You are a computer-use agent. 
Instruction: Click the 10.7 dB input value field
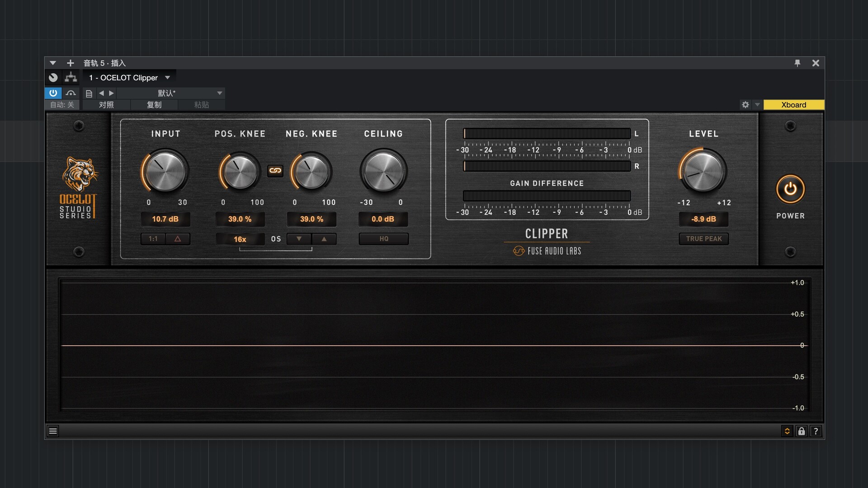pos(165,219)
